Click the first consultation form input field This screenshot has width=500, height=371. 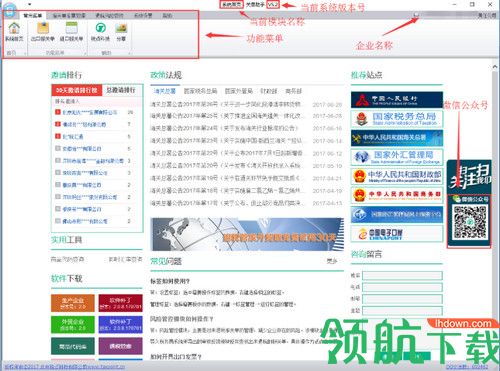402,275
